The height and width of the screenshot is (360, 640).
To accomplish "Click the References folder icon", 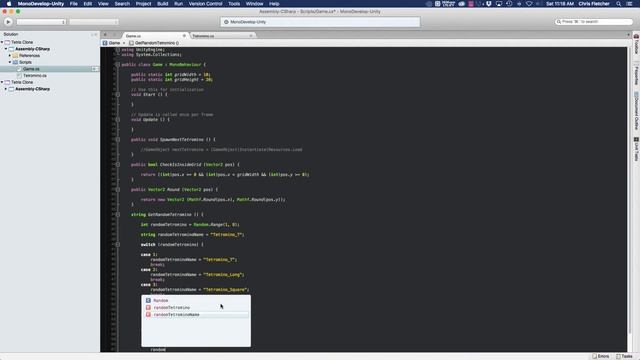I will (15, 56).
